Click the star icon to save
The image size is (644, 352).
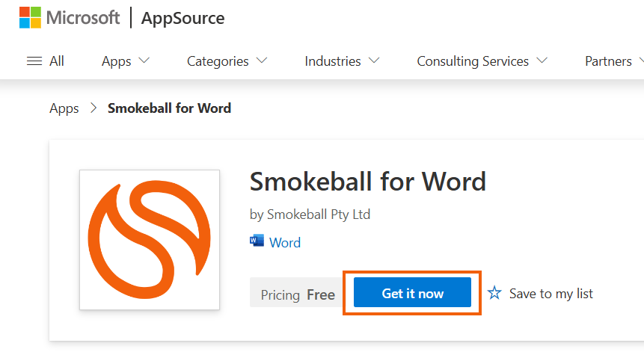(494, 293)
